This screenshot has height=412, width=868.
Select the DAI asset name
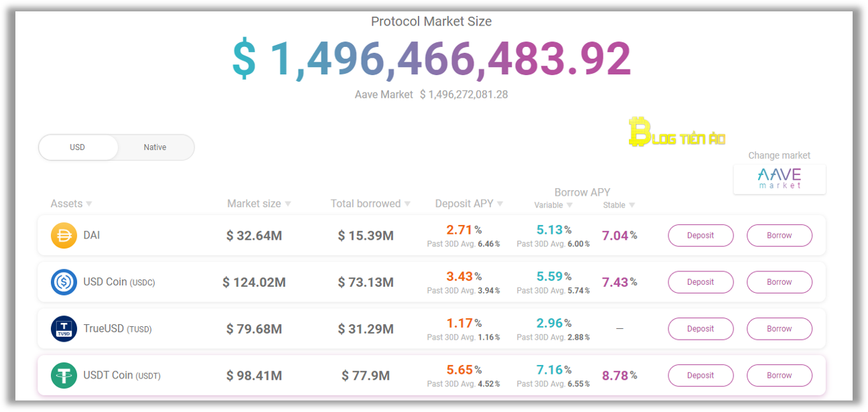92,236
